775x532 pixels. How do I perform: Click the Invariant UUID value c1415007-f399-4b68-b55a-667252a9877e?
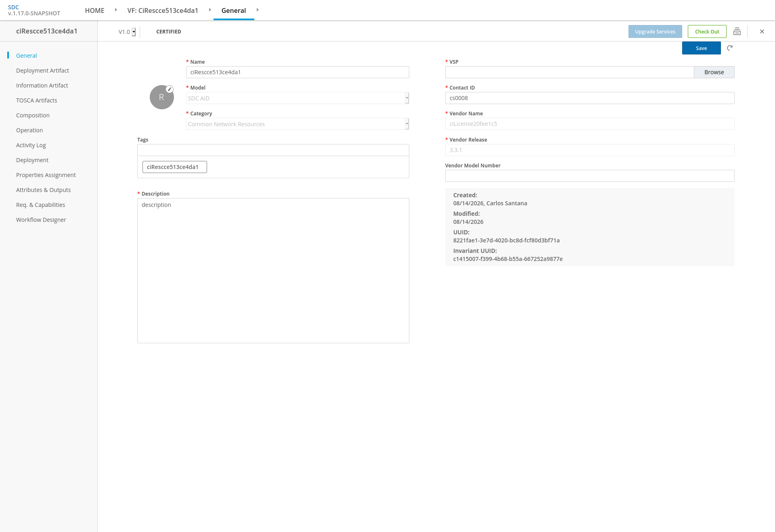[508, 259]
